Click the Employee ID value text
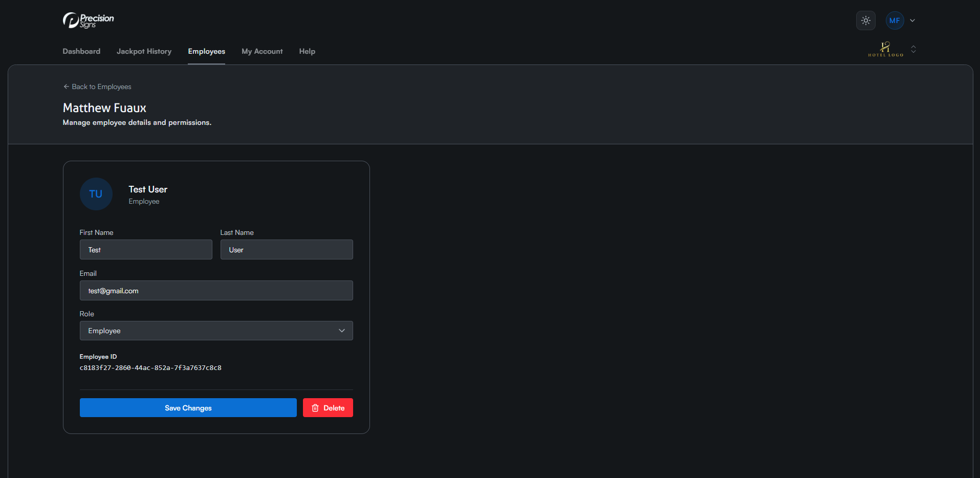This screenshot has height=478, width=980. click(150, 367)
